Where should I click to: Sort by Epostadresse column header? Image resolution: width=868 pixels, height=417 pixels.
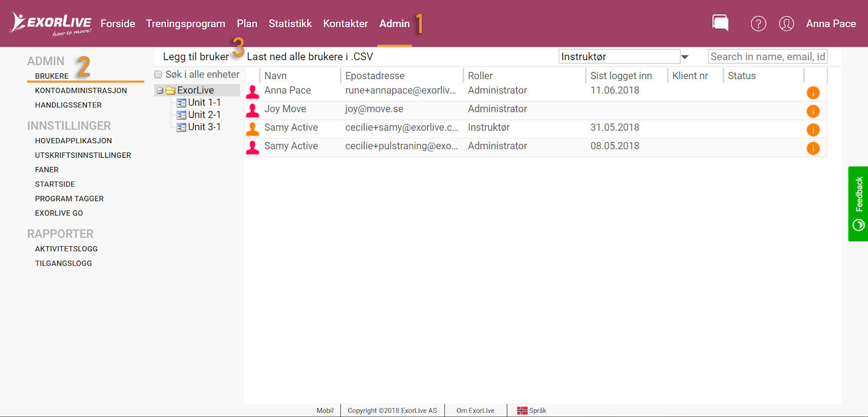pos(375,76)
